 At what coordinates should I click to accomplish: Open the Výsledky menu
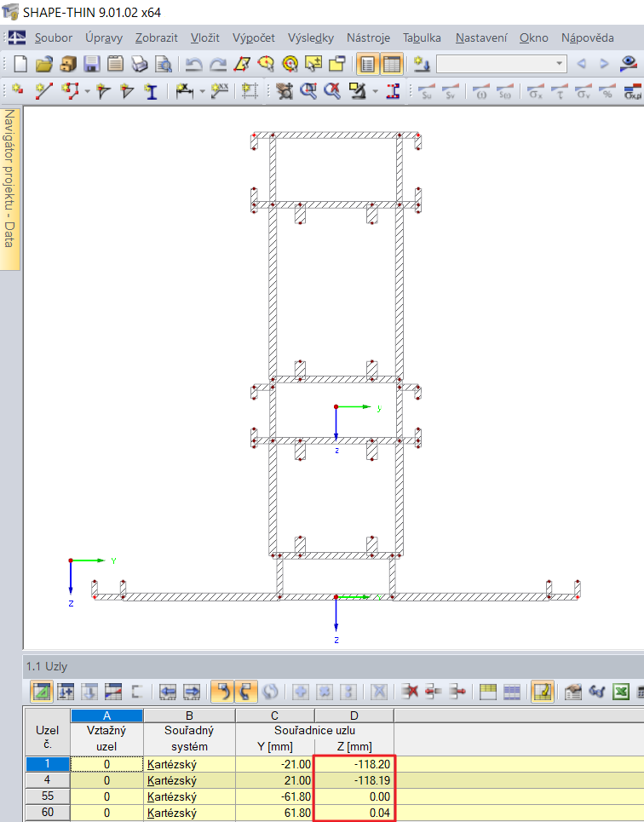pyautogui.click(x=311, y=37)
